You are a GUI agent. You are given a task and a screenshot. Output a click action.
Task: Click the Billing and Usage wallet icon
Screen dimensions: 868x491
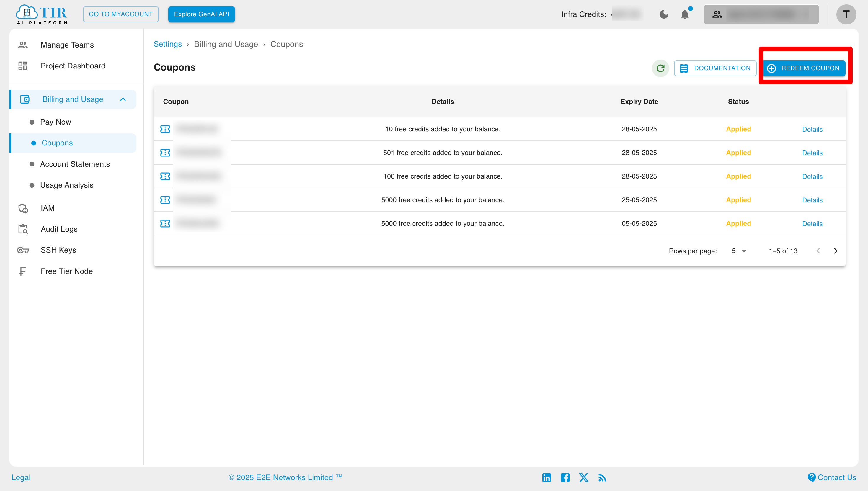click(x=25, y=99)
